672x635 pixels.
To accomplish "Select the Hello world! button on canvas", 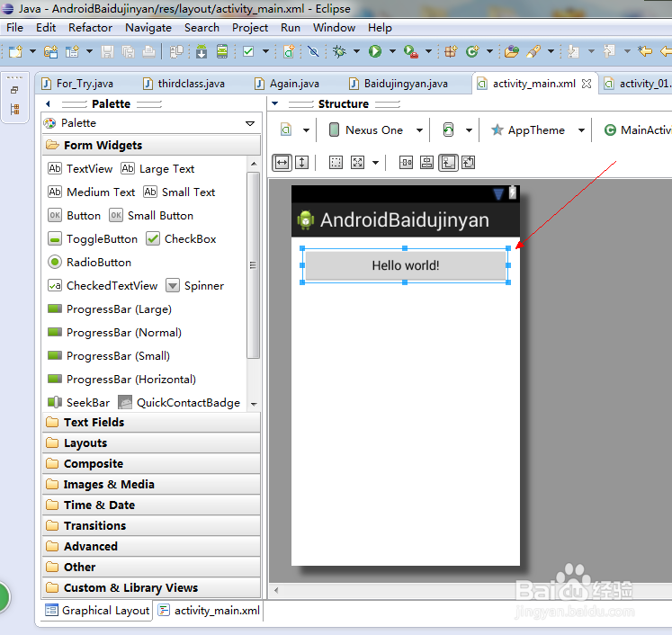I will (406, 265).
